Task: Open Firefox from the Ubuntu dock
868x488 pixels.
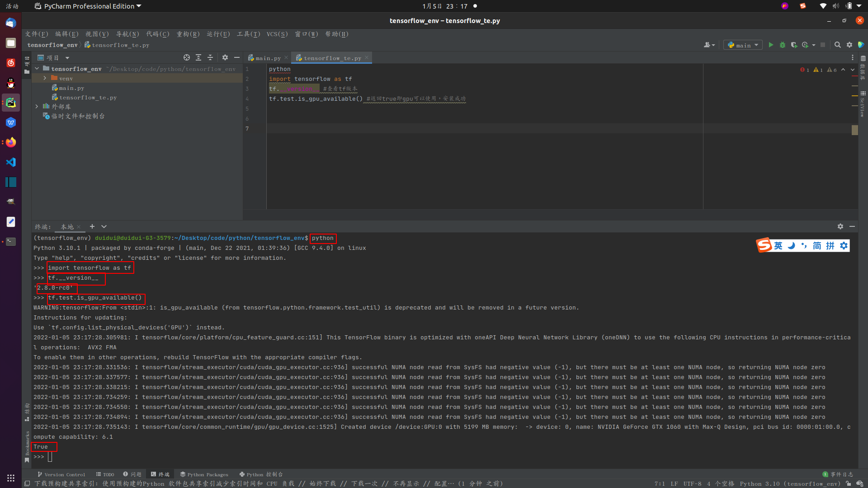Action: pyautogui.click(x=11, y=142)
